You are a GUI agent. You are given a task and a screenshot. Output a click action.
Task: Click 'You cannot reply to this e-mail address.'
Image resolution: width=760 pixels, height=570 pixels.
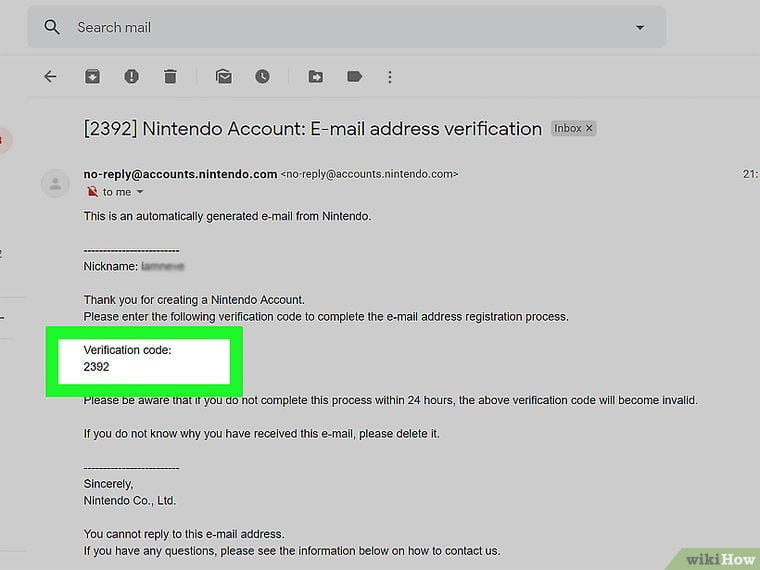click(184, 534)
